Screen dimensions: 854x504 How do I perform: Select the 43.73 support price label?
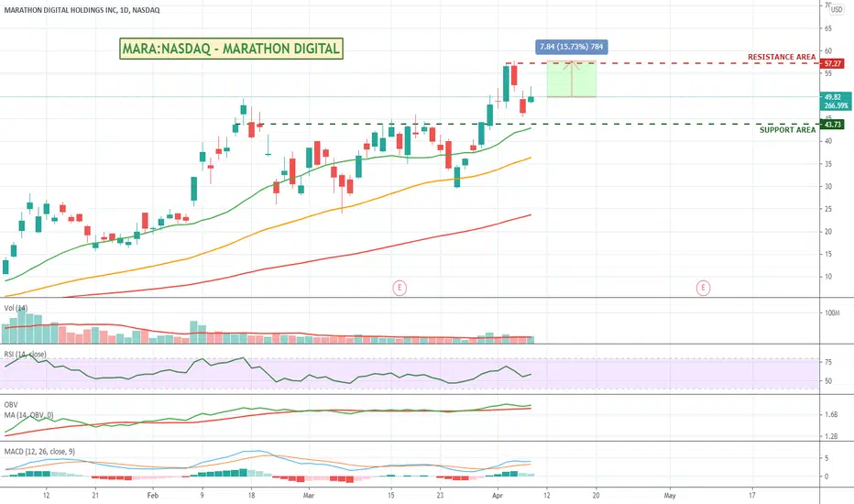[x=833, y=125]
